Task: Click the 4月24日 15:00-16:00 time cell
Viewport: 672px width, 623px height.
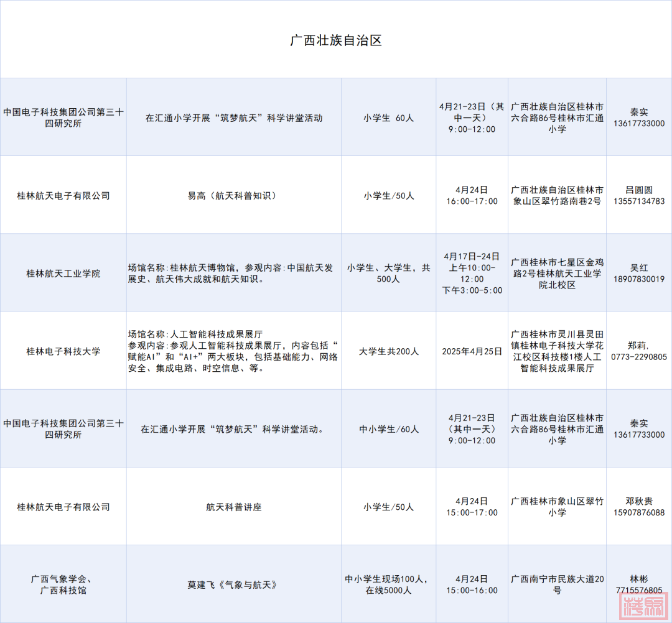Action: 472,584
